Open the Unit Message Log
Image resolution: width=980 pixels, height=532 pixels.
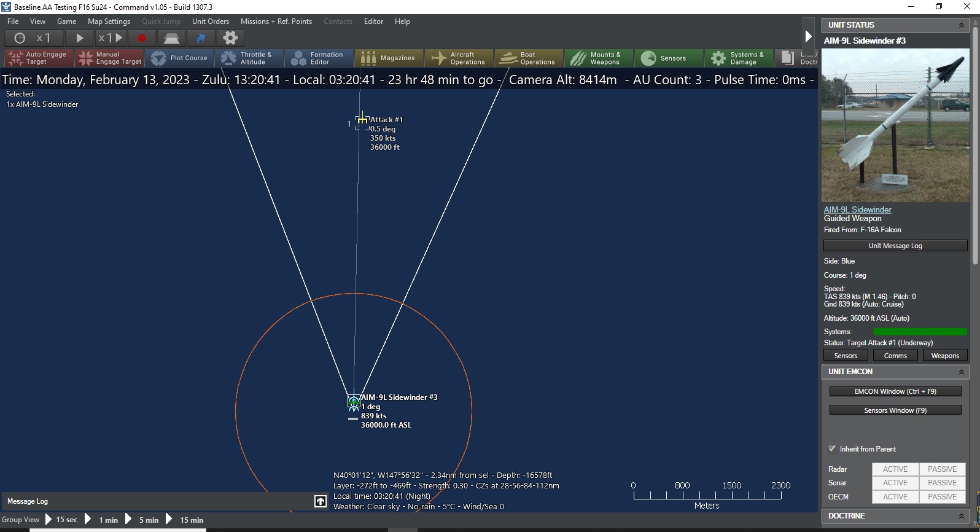(895, 246)
